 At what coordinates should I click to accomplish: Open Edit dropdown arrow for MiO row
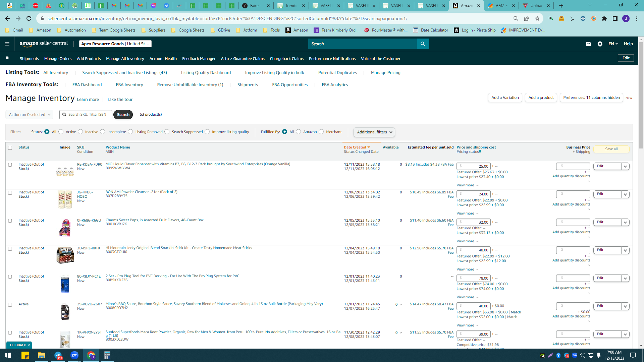(626, 166)
